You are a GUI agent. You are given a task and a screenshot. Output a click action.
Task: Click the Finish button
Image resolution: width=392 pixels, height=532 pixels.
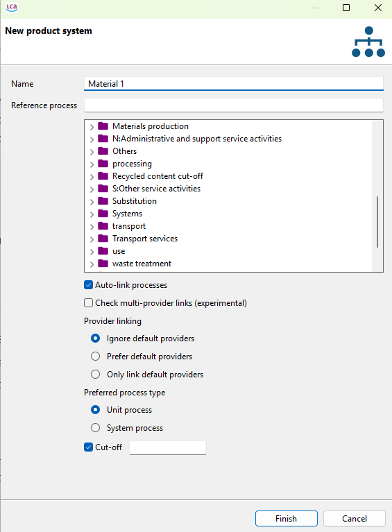286,518
